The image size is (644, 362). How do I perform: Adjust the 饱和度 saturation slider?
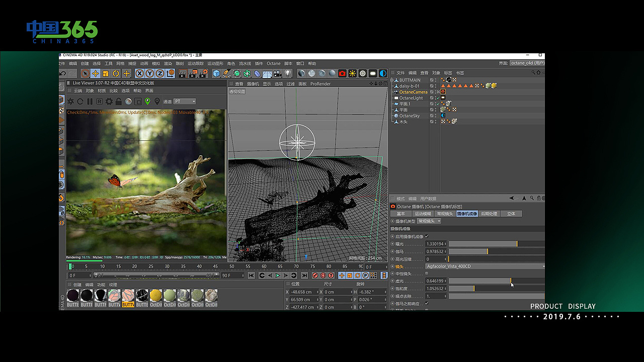click(497, 289)
